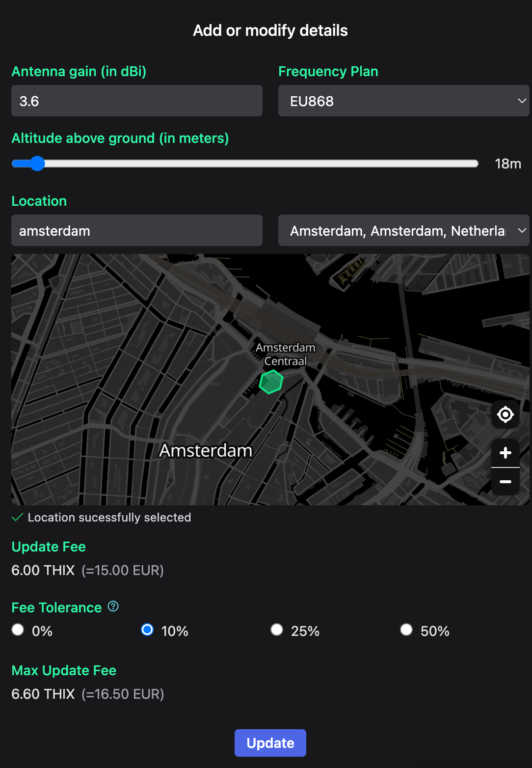
Task: Select the 0% fee tolerance option
Action: click(18, 630)
